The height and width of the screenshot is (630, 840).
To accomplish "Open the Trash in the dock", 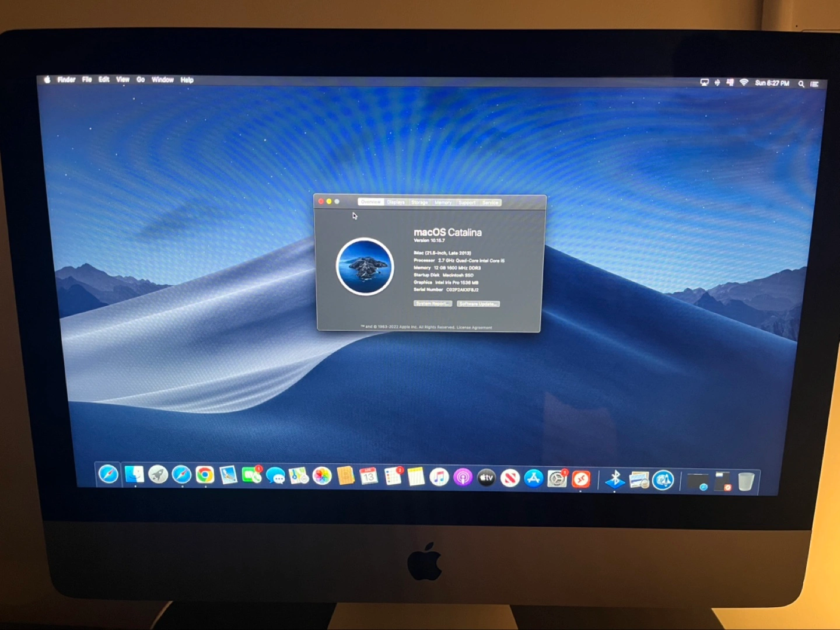I will tap(745, 482).
